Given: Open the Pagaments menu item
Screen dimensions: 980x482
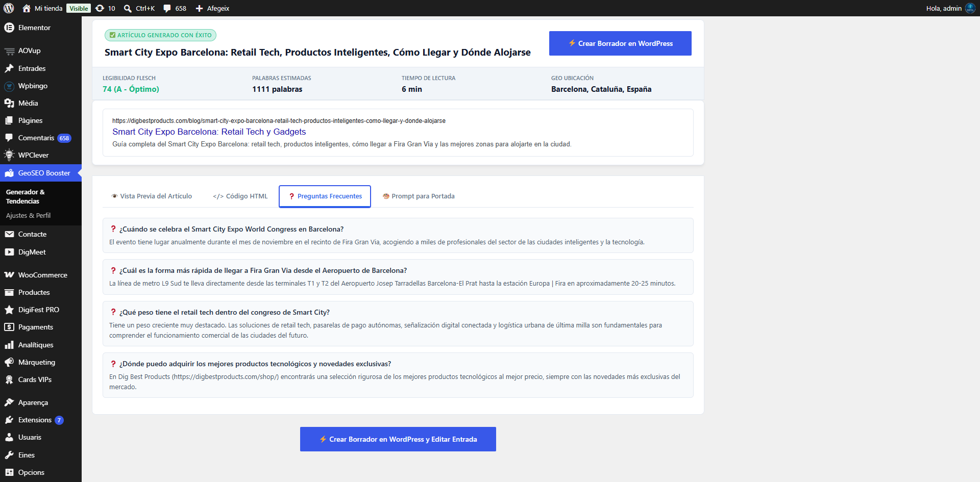Looking at the screenshot, I should click(x=41, y=327).
